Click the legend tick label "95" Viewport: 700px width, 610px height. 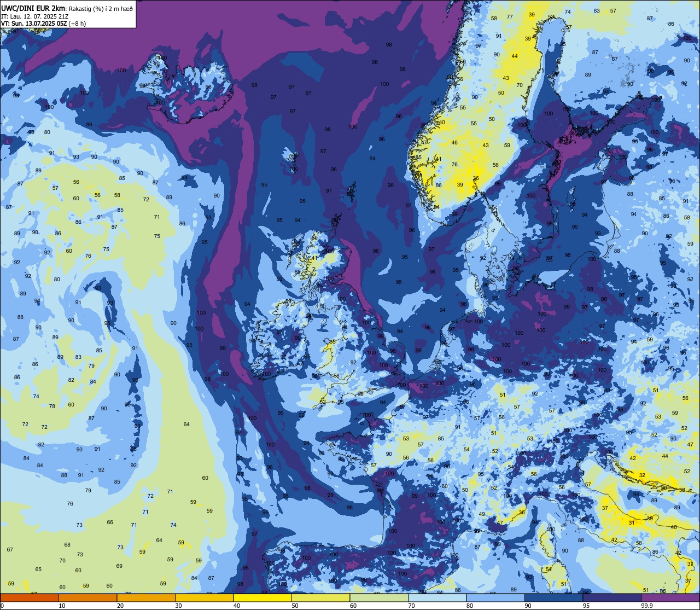586,606
